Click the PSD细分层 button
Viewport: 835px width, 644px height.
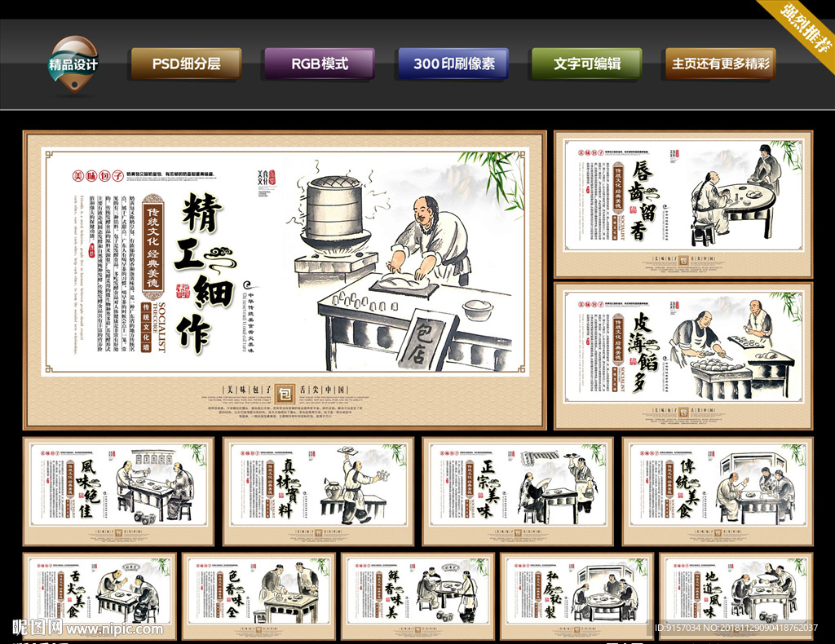pos(187,64)
